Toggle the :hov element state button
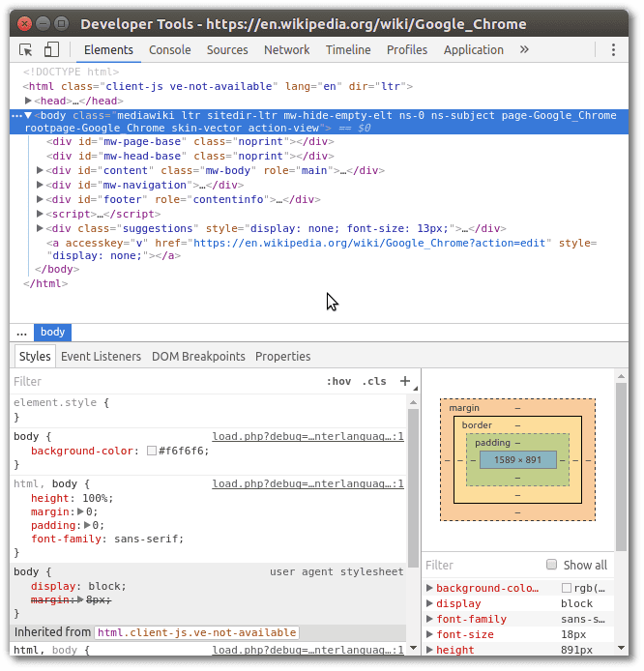Image resolution: width=644 pixels, height=671 pixels. pos(338,381)
